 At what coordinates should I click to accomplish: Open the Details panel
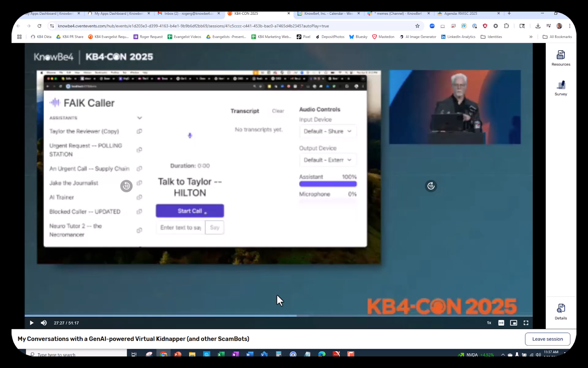tap(561, 312)
